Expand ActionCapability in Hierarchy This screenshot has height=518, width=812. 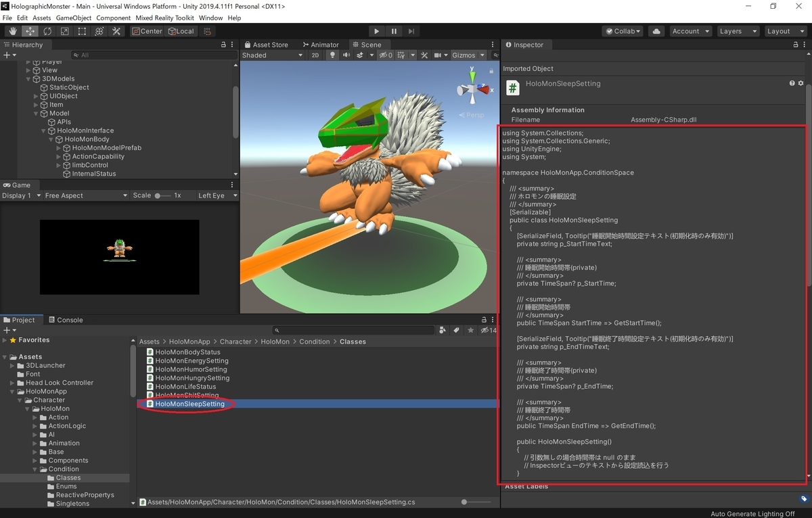(x=58, y=156)
